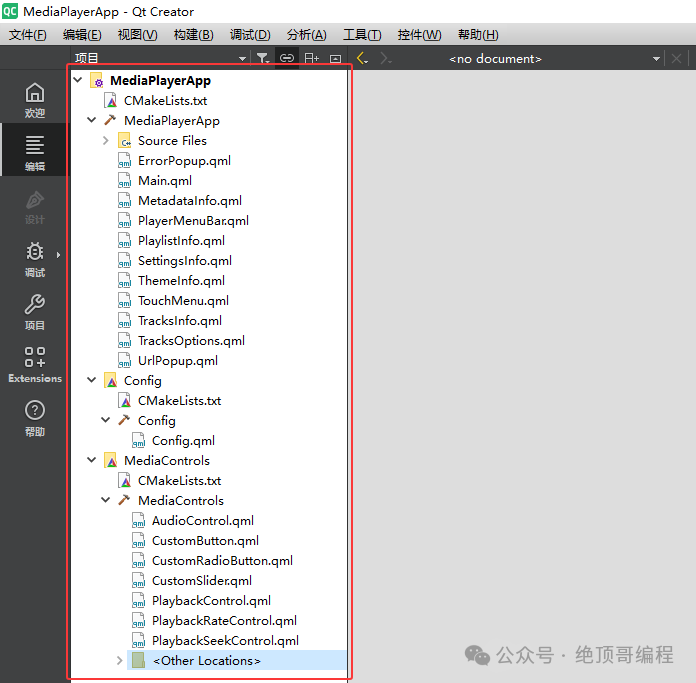The height and width of the screenshot is (683, 696).
Task: Open the 构建(B) menu
Action: click(x=194, y=35)
